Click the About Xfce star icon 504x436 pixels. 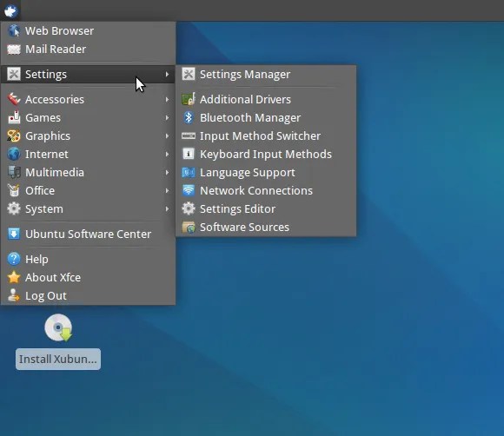[x=14, y=277]
